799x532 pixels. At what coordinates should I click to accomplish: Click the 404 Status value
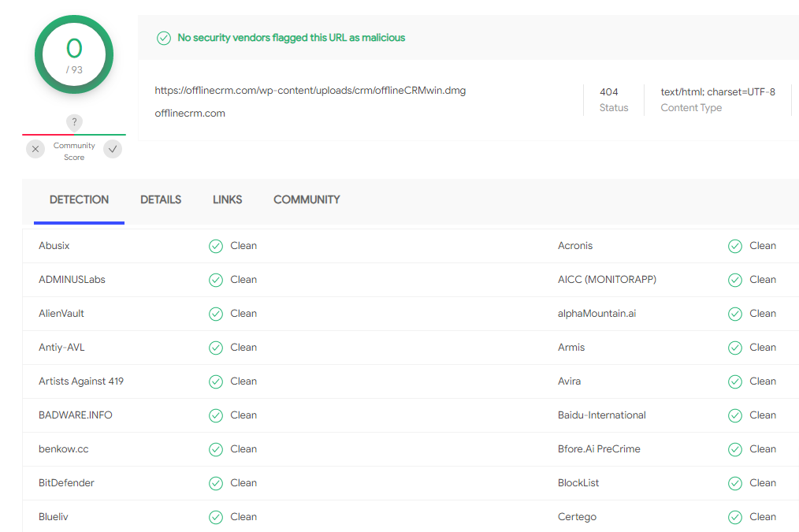tap(609, 91)
